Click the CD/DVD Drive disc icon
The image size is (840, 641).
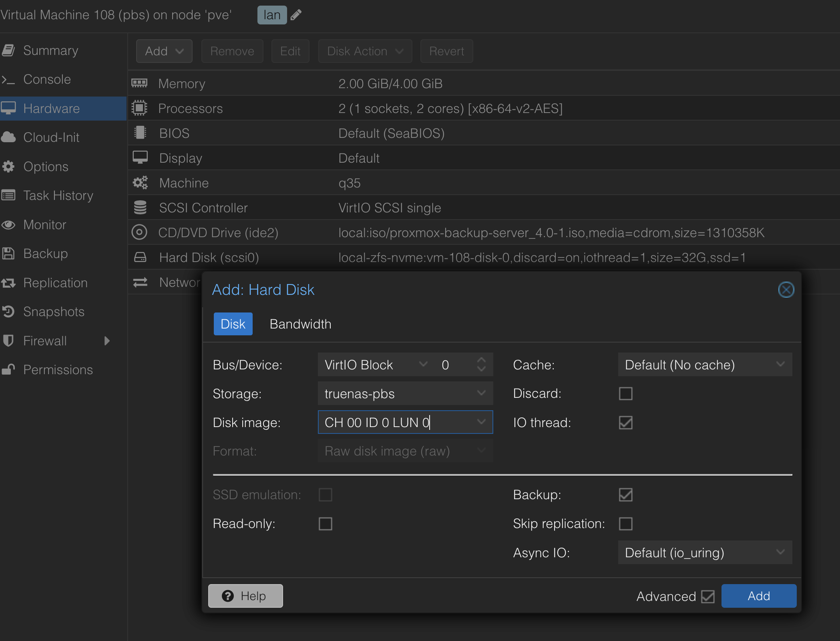(139, 232)
